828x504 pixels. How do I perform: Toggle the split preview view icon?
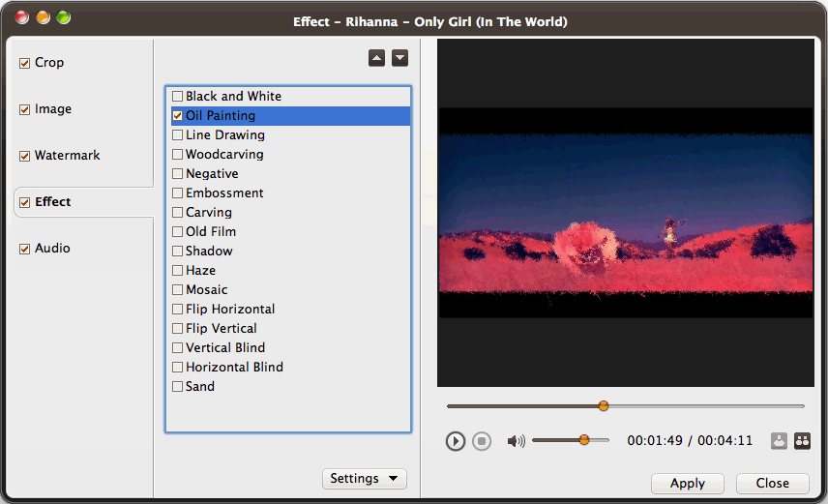pos(802,440)
